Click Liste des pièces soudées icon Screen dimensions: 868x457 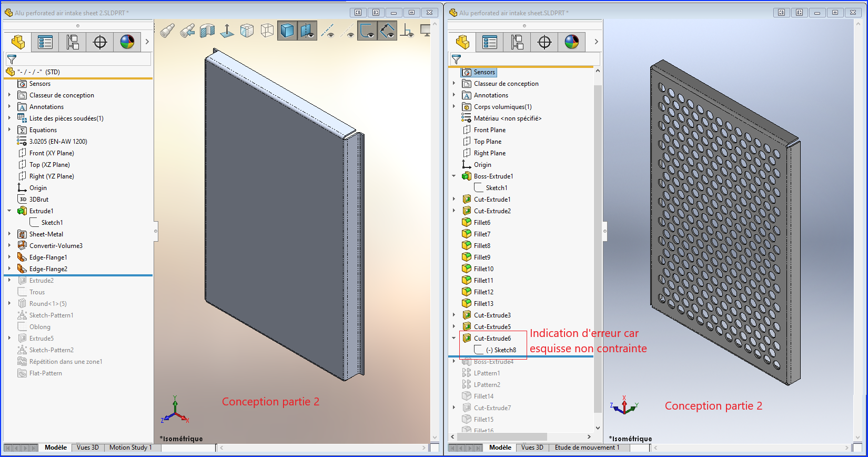click(x=22, y=118)
